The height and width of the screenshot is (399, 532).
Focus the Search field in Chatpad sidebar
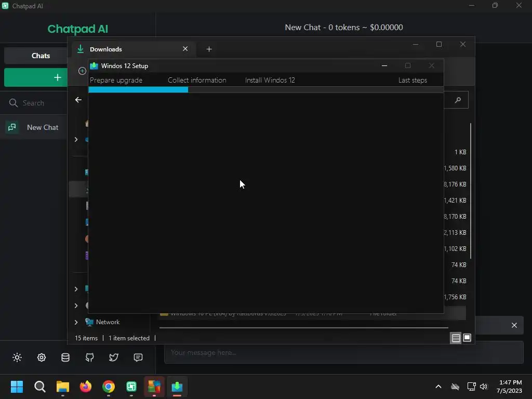coord(33,103)
